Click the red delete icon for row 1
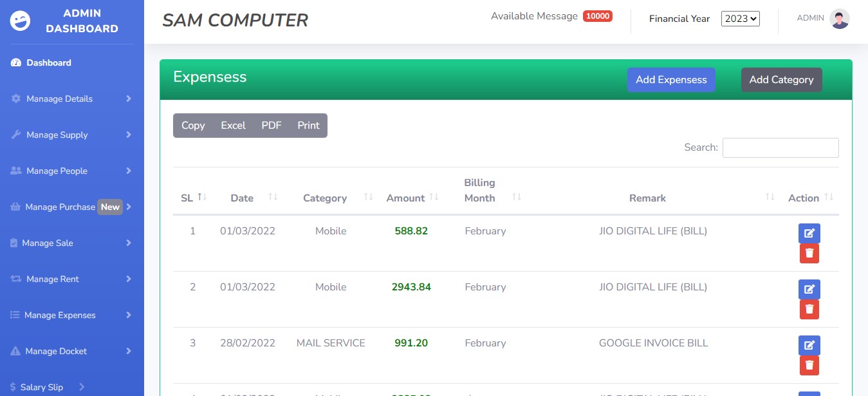Screen dimensions: 868x396 pyautogui.click(x=809, y=254)
